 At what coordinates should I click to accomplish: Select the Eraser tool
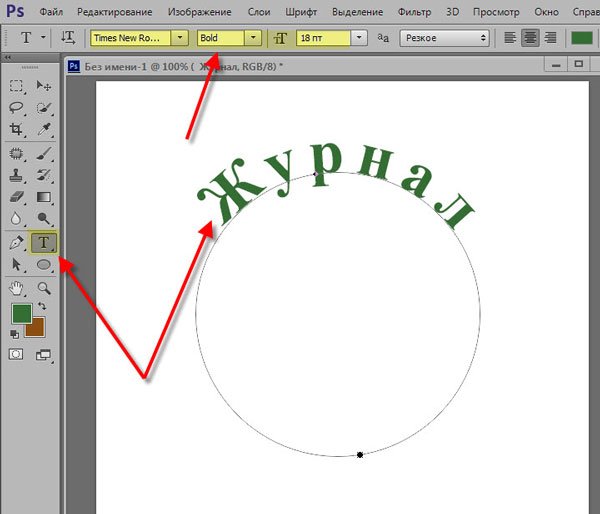[x=17, y=197]
